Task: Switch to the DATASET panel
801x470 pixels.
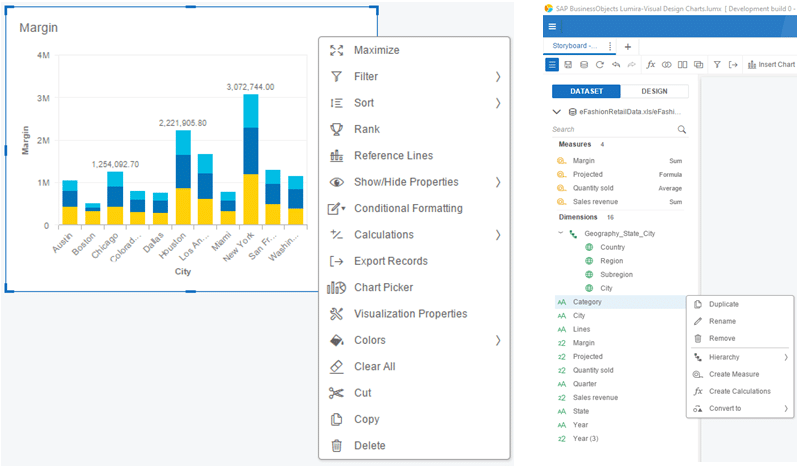Action: [x=586, y=91]
